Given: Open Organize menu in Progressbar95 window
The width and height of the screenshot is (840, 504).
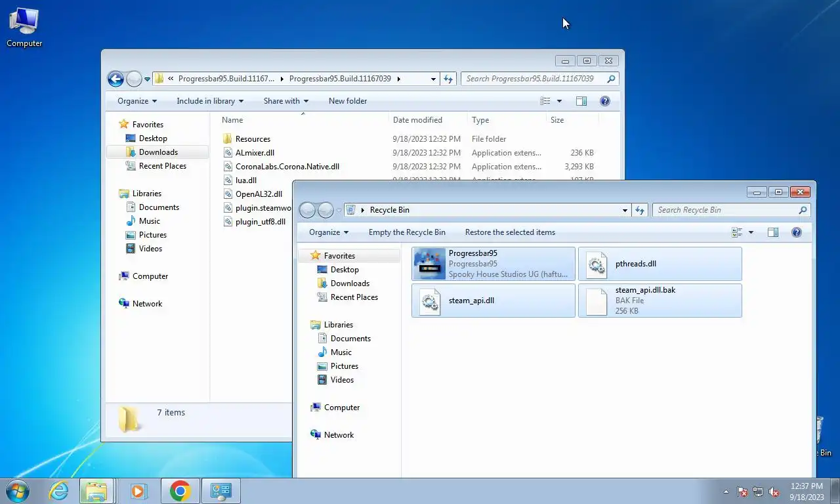Looking at the screenshot, I should (137, 101).
